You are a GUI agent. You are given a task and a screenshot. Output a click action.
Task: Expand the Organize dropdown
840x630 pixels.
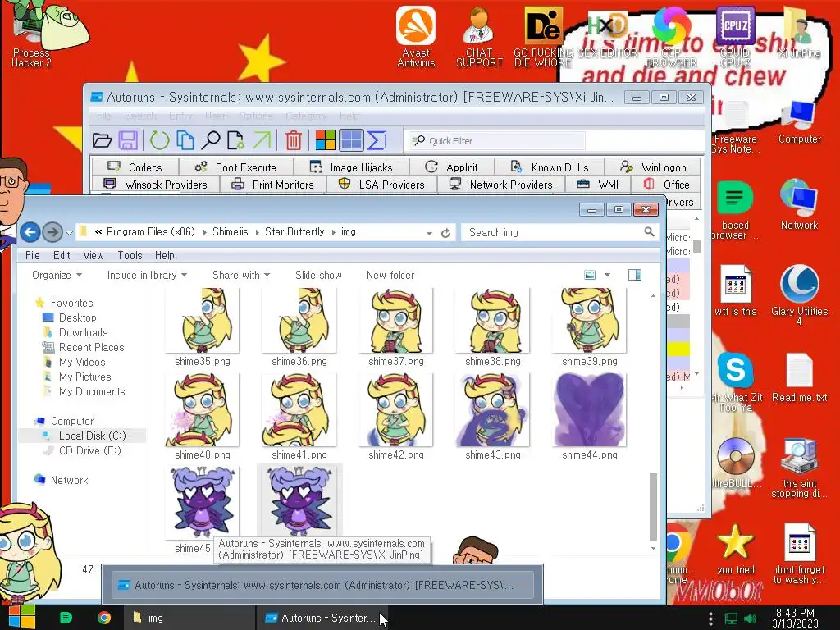57,276
